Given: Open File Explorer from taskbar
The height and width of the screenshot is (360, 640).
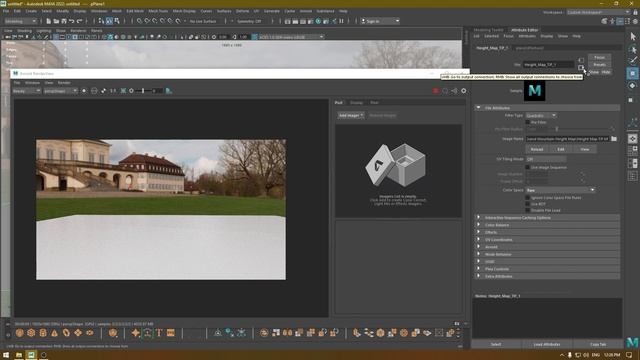Looking at the screenshot, I should [19, 355].
